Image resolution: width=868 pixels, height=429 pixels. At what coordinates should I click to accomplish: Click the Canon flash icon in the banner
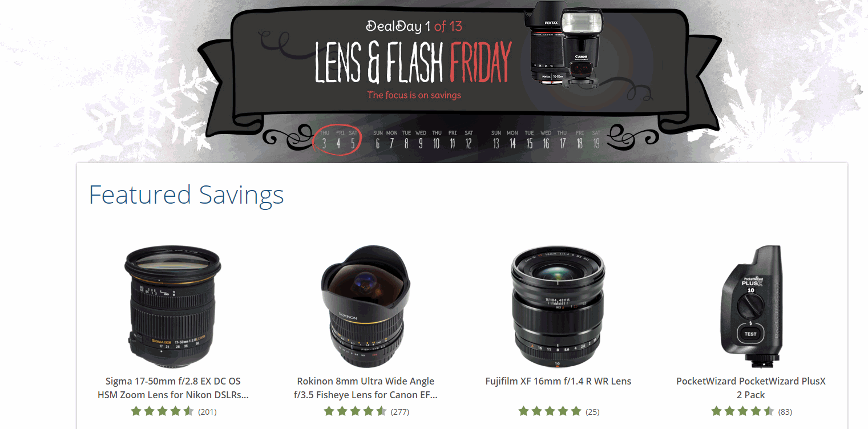point(581,48)
